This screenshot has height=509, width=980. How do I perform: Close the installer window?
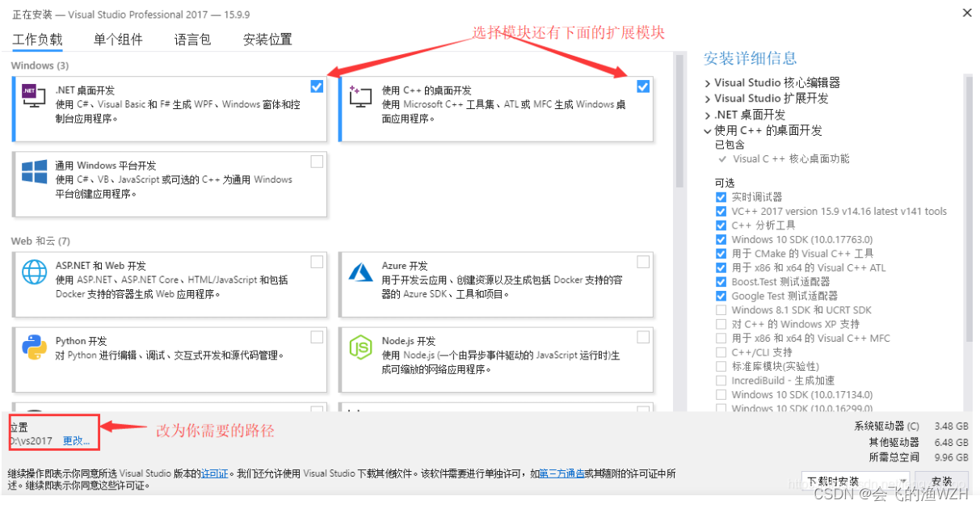[967, 12]
